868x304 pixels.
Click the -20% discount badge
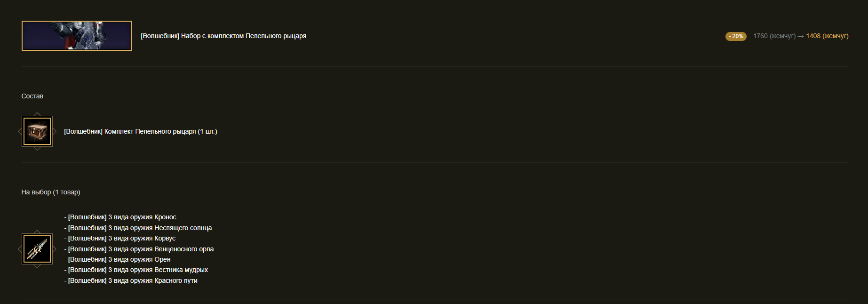coord(736,36)
